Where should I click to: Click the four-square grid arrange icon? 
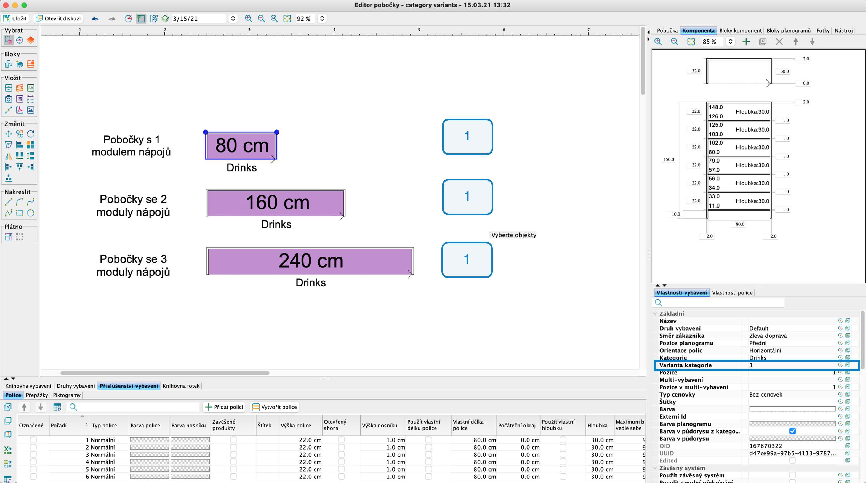31,145
